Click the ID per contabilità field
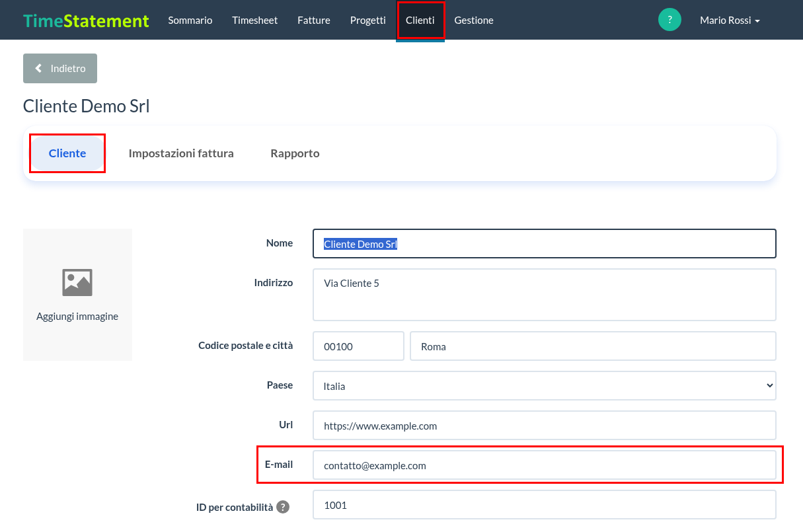The image size is (803, 532). (545, 505)
